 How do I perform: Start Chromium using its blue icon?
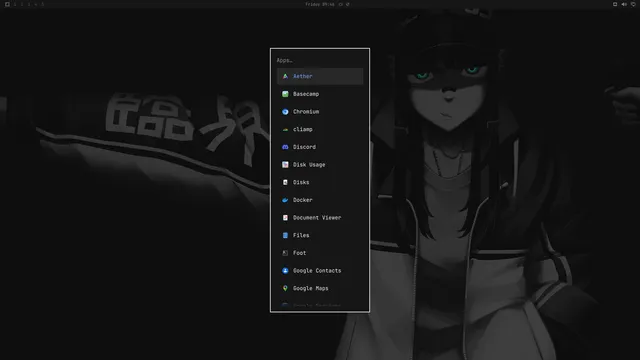click(x=285, y=111)
